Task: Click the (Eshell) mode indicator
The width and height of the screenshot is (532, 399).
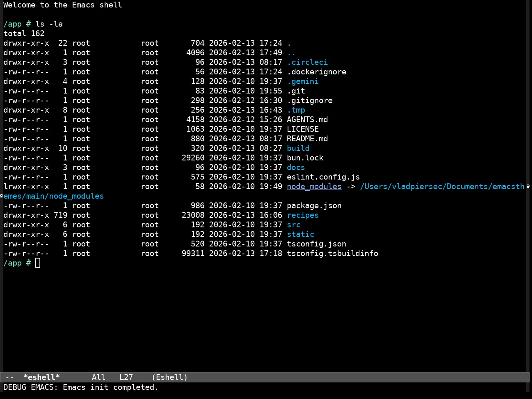Action: pyautogui.click(x=170, y=377)
